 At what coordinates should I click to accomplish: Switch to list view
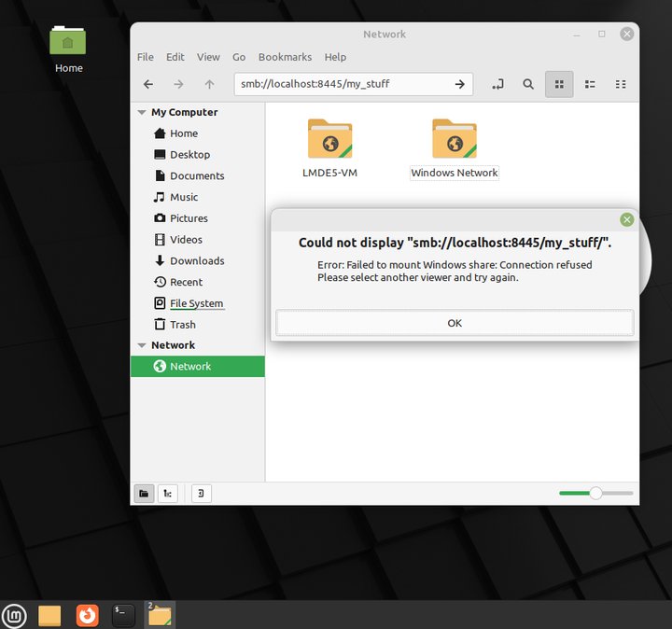[590, 84]
